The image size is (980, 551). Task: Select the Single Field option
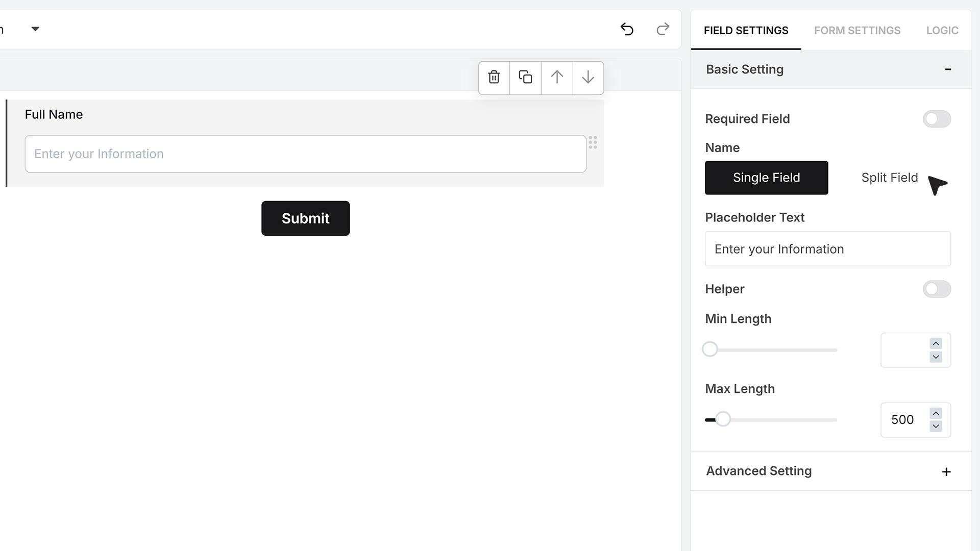coord(766,178)
